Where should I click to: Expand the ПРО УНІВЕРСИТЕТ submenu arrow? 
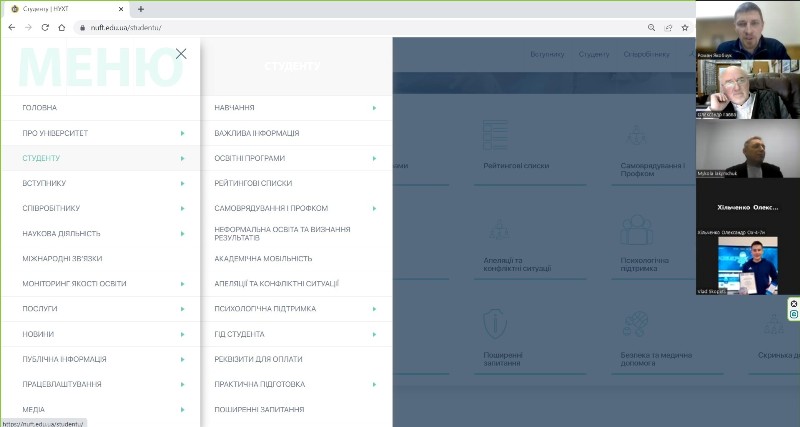pos(182,133)
